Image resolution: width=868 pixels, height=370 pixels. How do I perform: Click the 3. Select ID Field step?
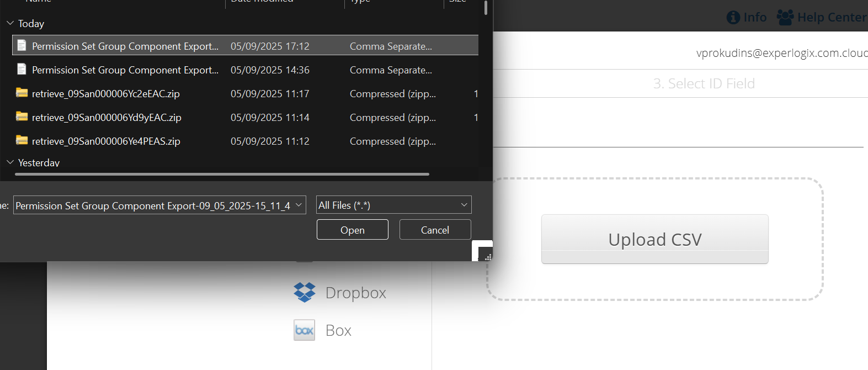click(x=704, y=83)
